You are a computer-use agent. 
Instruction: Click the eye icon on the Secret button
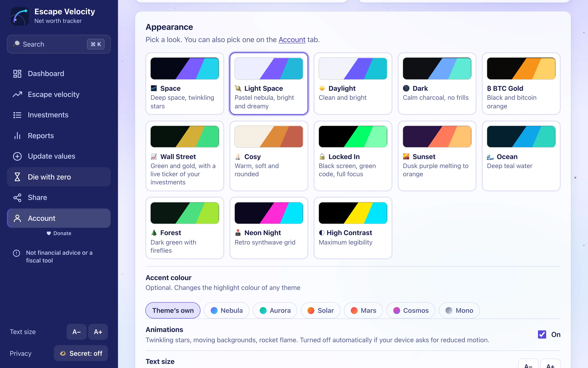point(63,353)
